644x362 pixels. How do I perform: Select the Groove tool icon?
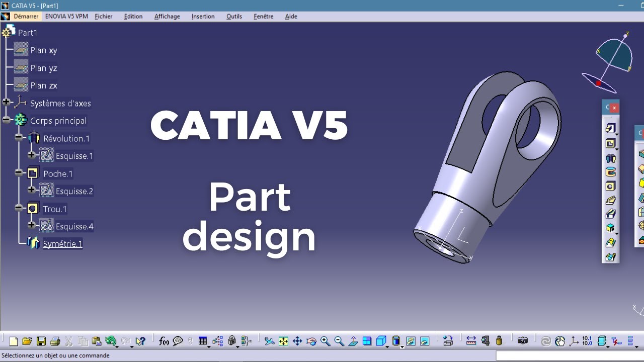click(x=610, y=172)
